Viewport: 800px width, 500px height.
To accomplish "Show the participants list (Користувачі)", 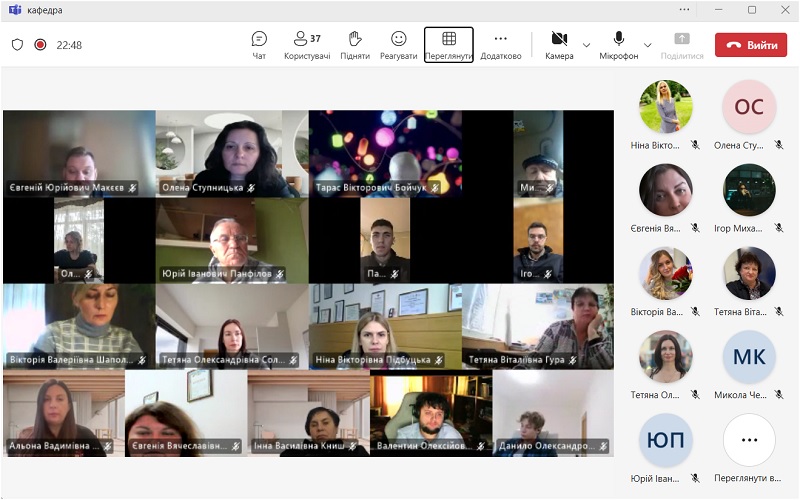I will tap(307, 45).
